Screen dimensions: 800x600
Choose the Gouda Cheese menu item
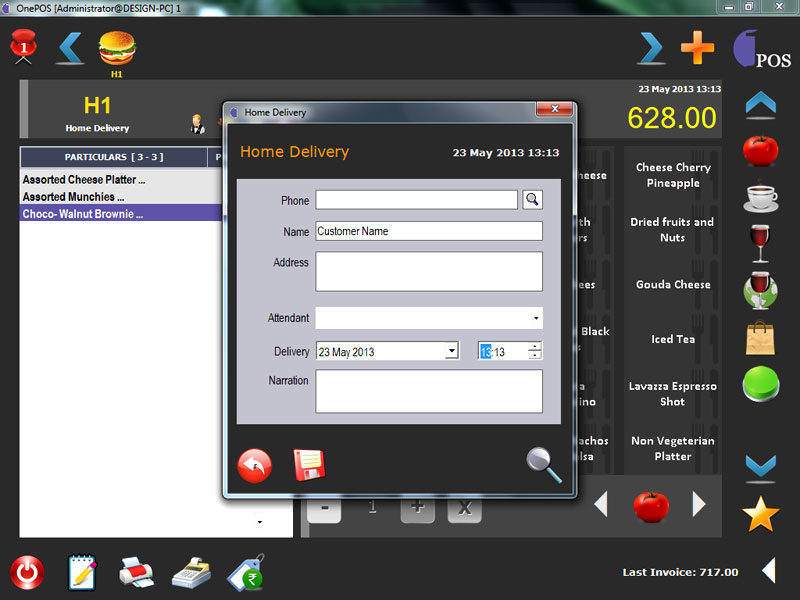click(x=673, y=285)
